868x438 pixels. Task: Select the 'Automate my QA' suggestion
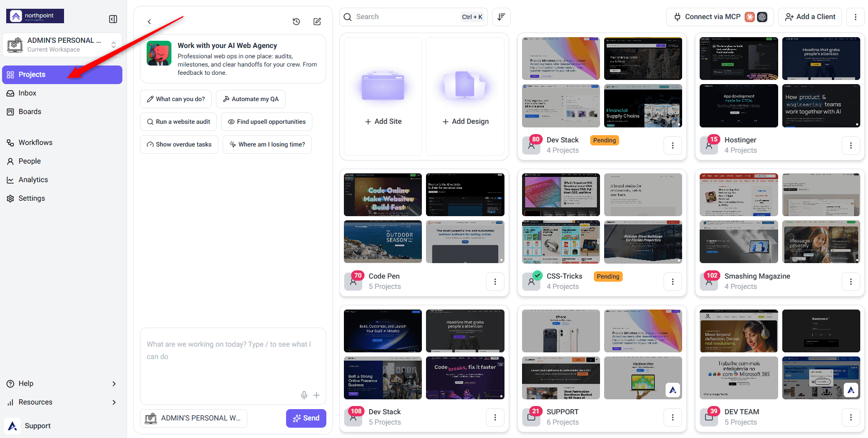(x=250, y=99)
